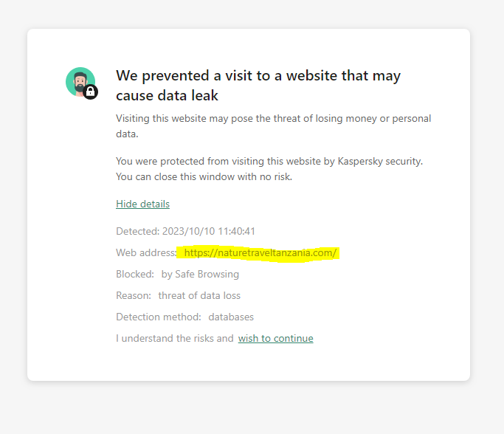Click the black lock badge icon
The height and width of the screenshot is (434, 504).
point(91,92)
